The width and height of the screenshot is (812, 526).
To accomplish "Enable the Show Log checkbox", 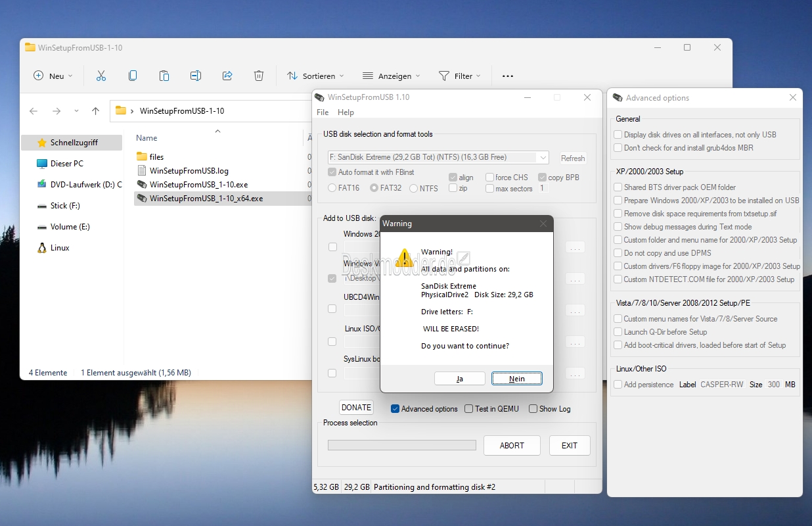I will click(533, 408).
